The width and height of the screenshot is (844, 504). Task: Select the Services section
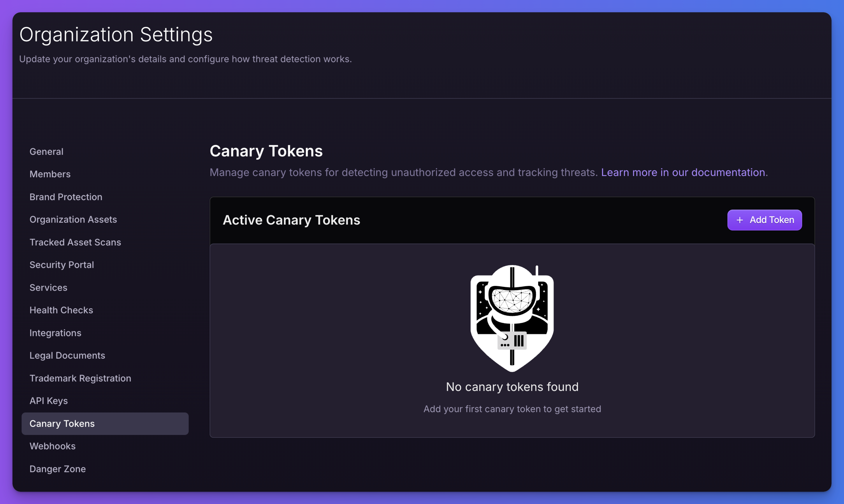pos(48,287)
